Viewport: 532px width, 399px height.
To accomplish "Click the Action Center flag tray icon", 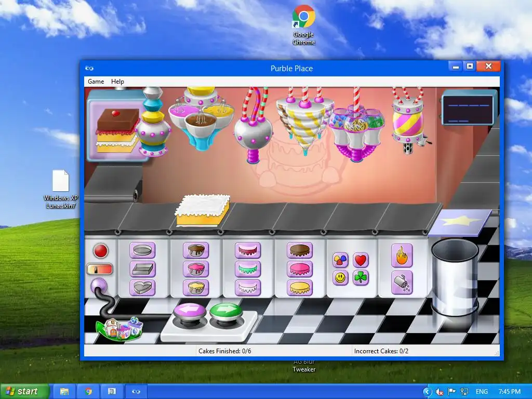I will pyautogui.click(x=451, y=392).
